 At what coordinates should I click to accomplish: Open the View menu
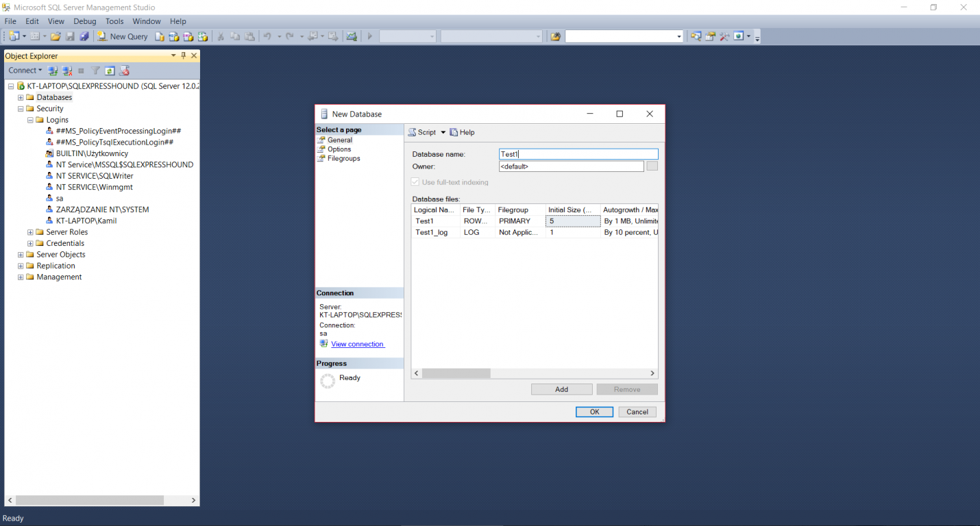tap(56, 21)
